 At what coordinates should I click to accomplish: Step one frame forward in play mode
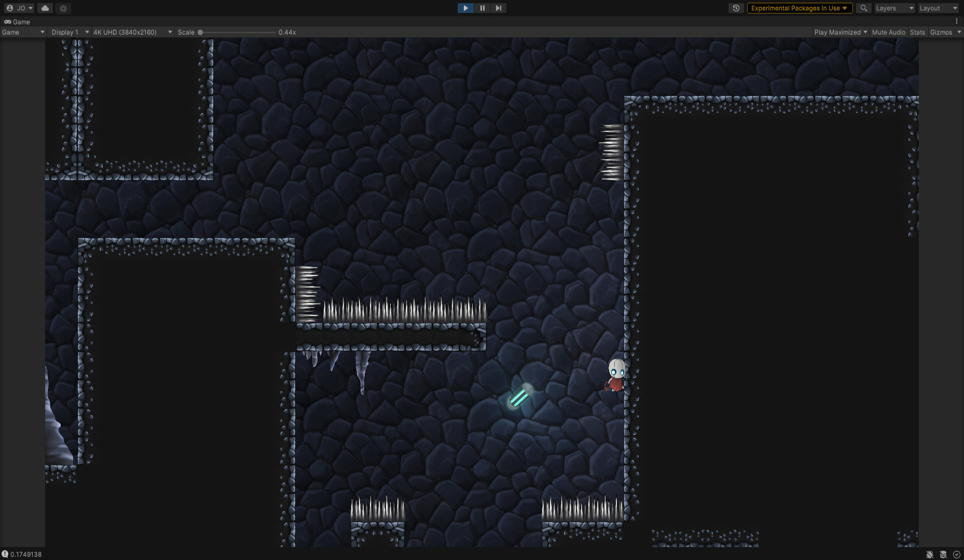(498, 8)
